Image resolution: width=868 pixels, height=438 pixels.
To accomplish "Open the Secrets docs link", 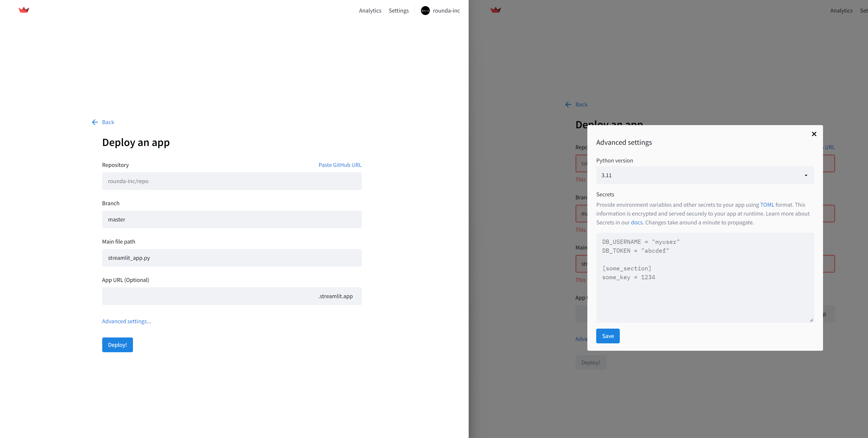I will coord(637,223).
